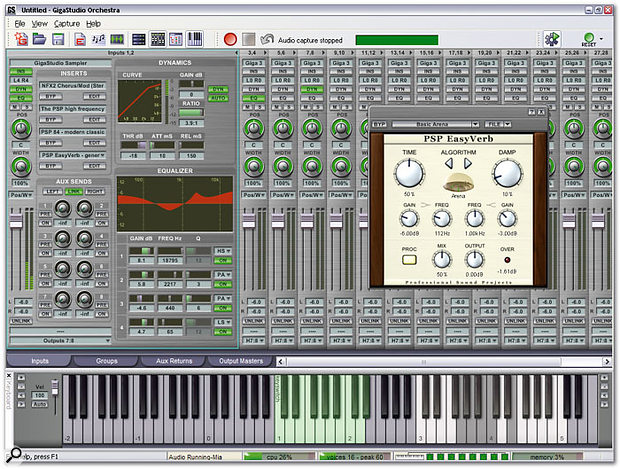The height and width of the screenshot is (469, 620).
Task: Click the new Gigastudio performance icon
Action: coord(21,39)
